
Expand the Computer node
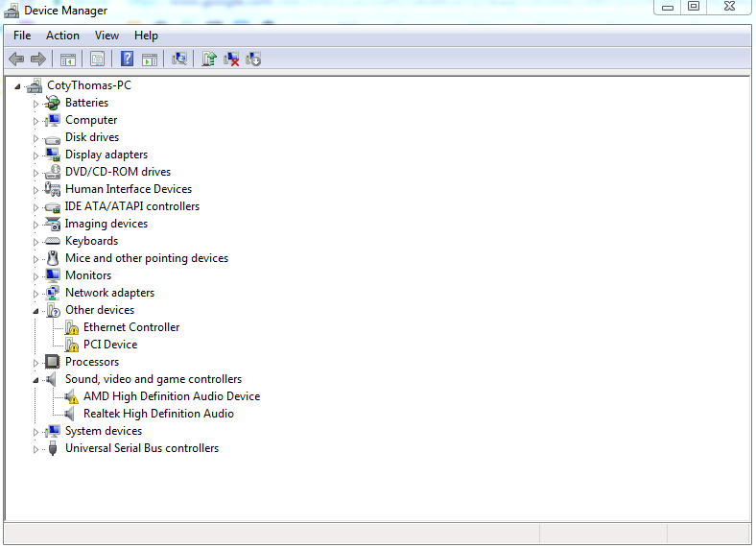[x=35, y=121]
